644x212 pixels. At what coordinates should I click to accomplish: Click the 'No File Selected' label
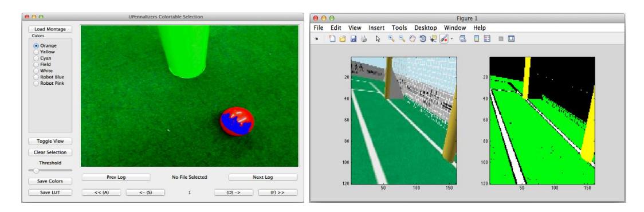189,177
